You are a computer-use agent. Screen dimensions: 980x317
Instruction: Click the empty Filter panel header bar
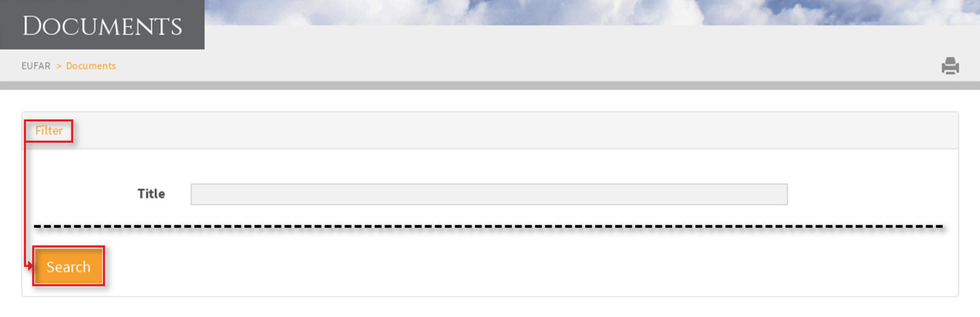pyautogui.click(x=515, y=131)
